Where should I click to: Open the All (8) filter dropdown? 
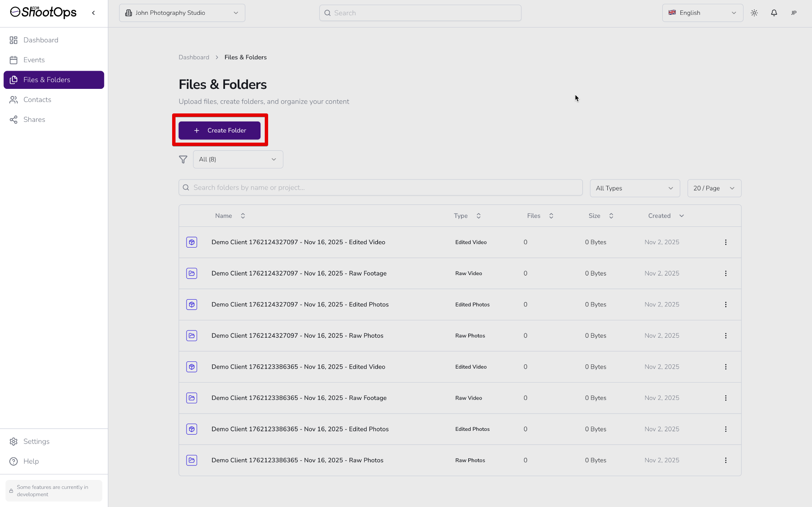238,160
